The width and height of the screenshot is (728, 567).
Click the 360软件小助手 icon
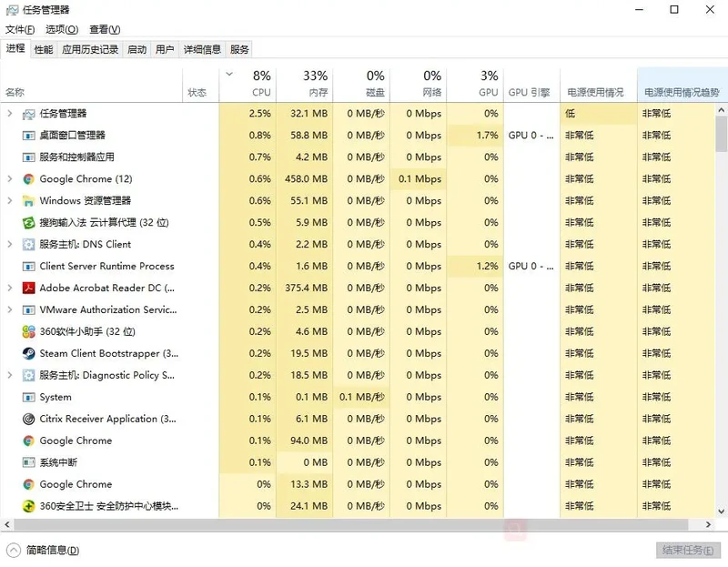pyautogui.click(x=28, y=331)
